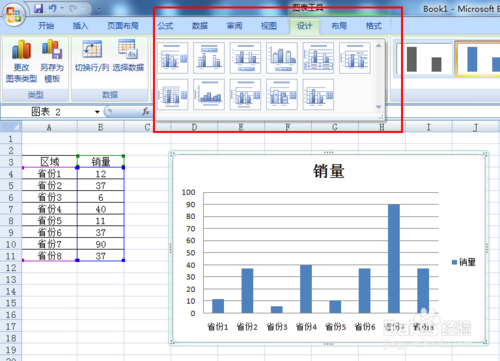Choose last chart layout in second row
Screen dimensions: 500x361
click(318, 95)
